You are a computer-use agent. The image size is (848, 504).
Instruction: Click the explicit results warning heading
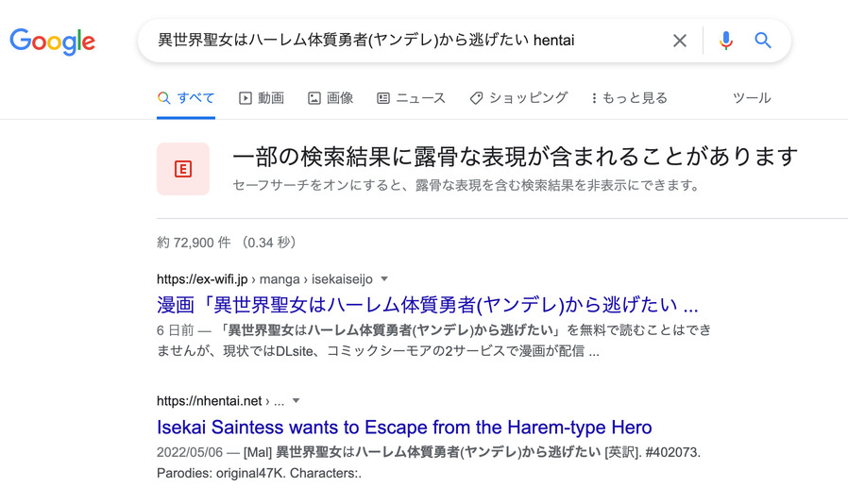pos(515,157)
